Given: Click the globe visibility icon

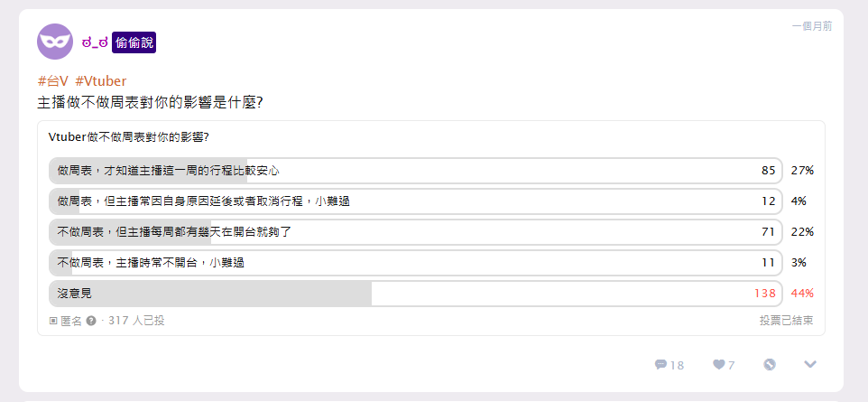Looking at the screenshot, I should pos(770,364).
